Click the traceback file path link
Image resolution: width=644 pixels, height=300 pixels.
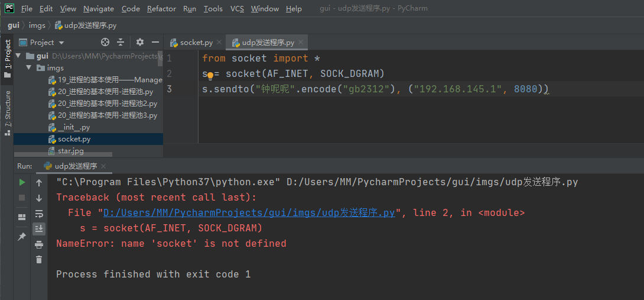[249, 213]
